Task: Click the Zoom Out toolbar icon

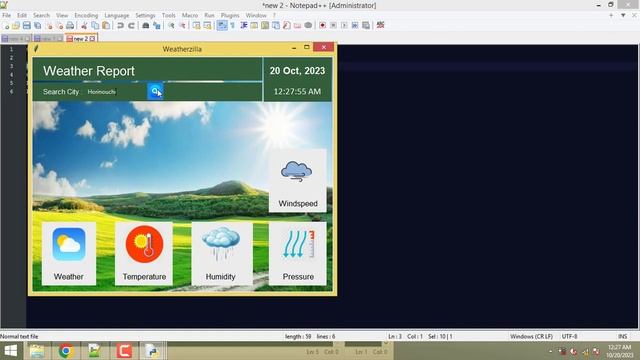Action: 182,25
